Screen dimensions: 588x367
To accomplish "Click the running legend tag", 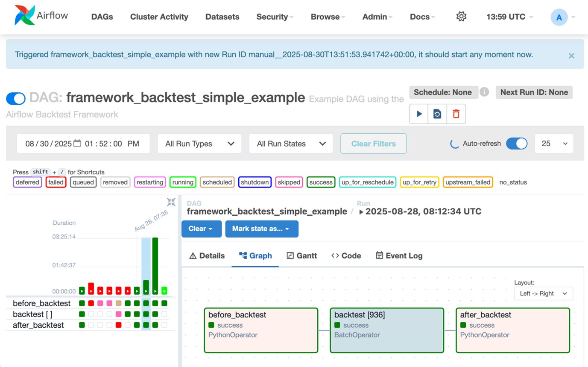I will 183,182.
